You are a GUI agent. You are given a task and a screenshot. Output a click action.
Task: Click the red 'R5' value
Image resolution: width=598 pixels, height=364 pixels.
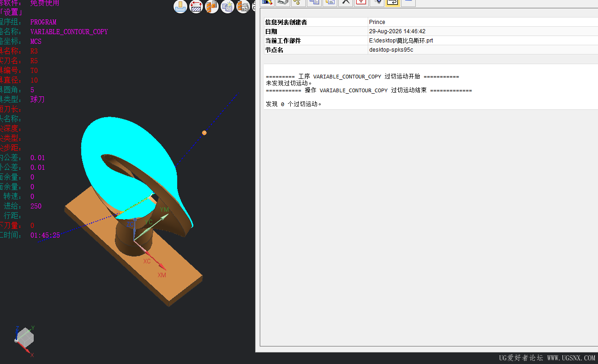(x=34, y=61)
